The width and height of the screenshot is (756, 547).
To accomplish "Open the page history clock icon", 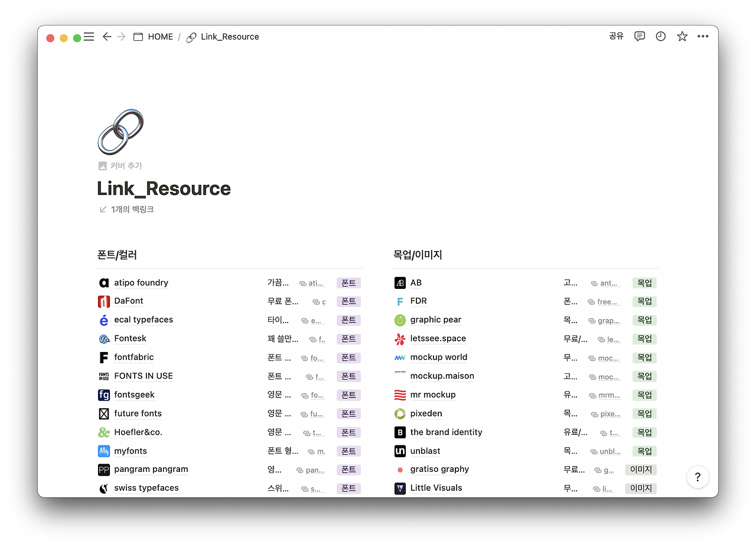I will pyautogui.click(x=660, y=37).
